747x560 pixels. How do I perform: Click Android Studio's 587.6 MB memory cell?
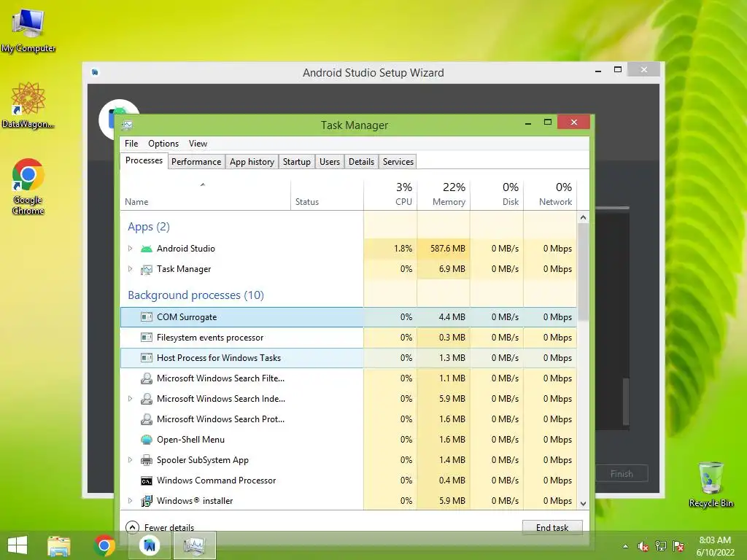444,249
